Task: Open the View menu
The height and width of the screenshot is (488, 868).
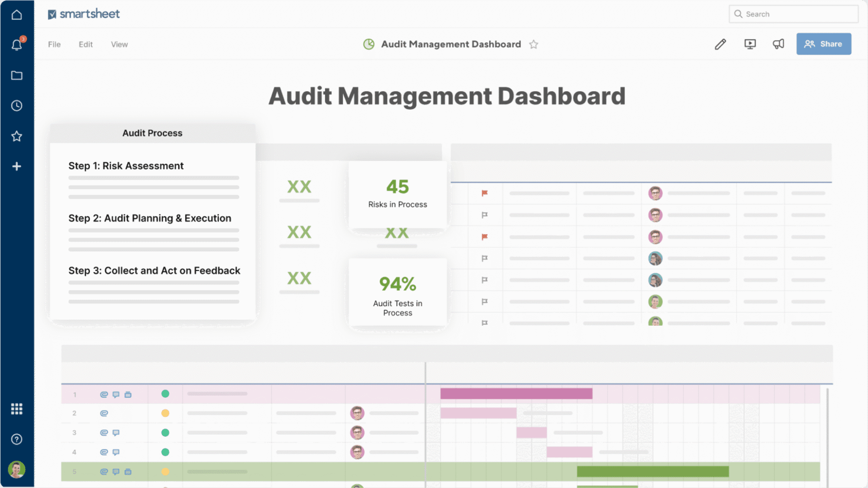Action: 119,44
